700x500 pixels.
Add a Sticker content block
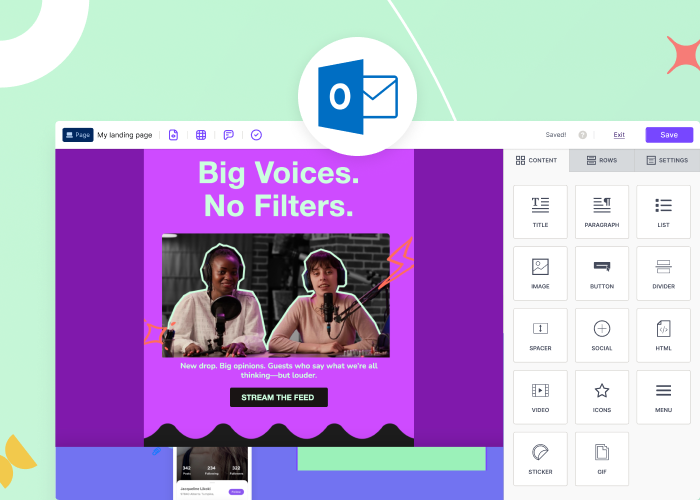(x=540, y=459)
